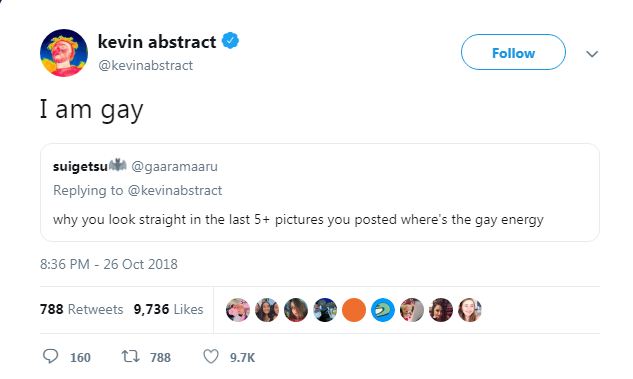Open the @kevinabstract handle under name
This screenshot has width=633, height=379.
pos(145,65)
